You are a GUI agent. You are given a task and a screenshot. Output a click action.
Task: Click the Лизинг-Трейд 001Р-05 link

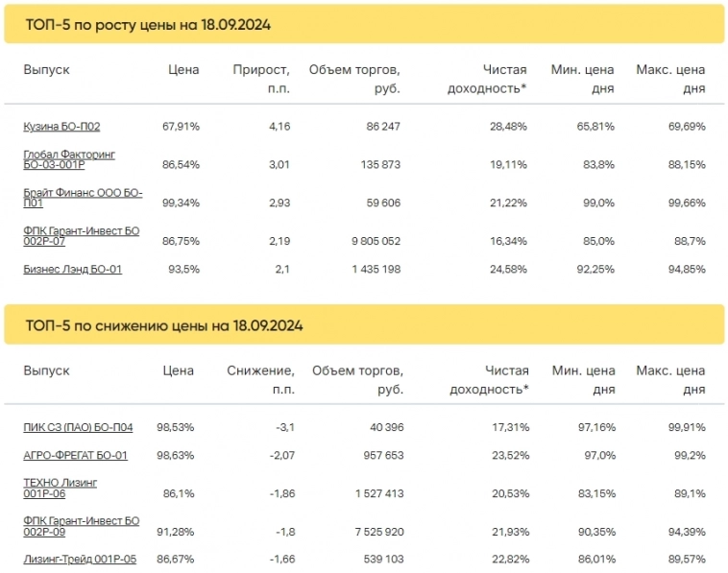(x=79, y=559)
